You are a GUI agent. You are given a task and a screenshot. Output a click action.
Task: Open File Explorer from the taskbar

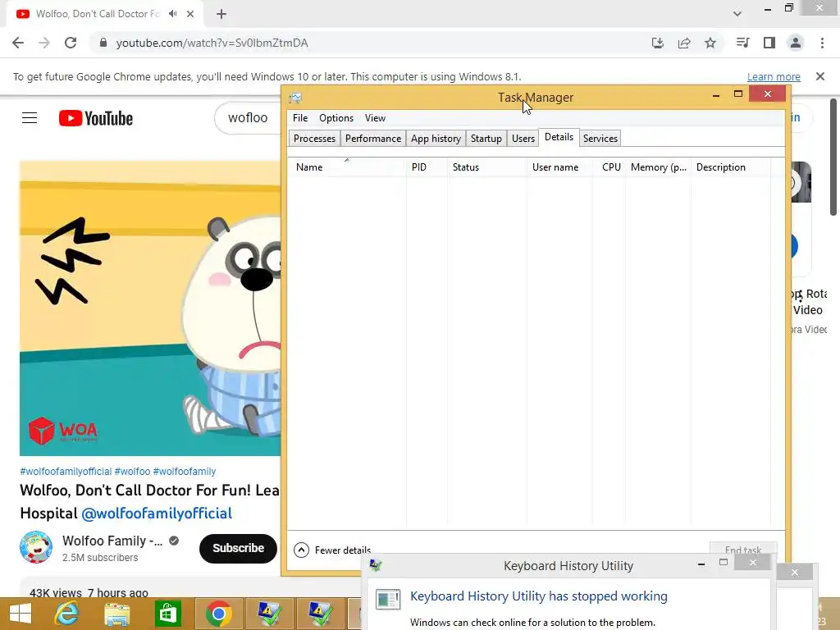116,614
